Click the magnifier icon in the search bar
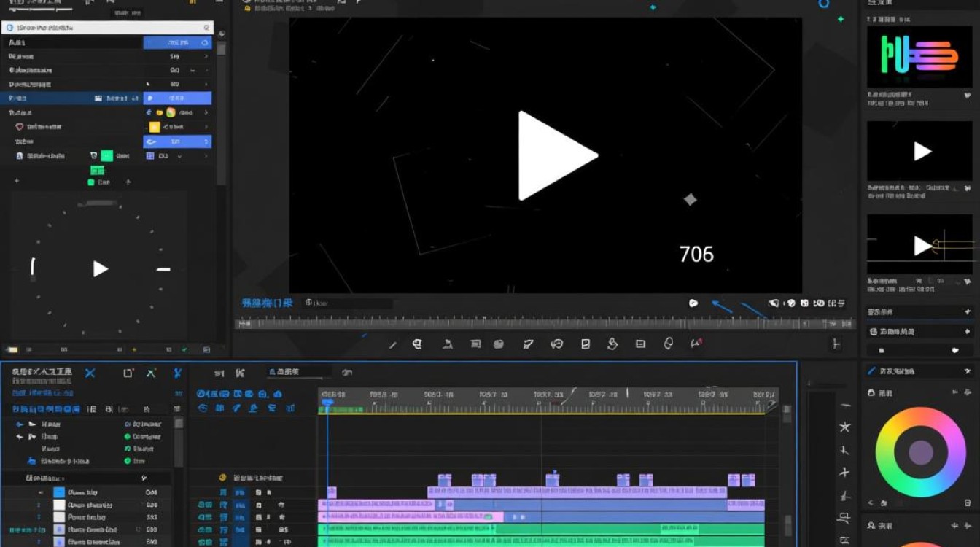This screenshot has height=547, width=980. point(206,27)
